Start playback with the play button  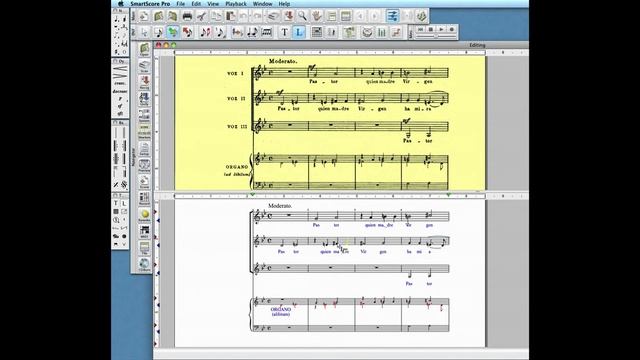(441, 29)
